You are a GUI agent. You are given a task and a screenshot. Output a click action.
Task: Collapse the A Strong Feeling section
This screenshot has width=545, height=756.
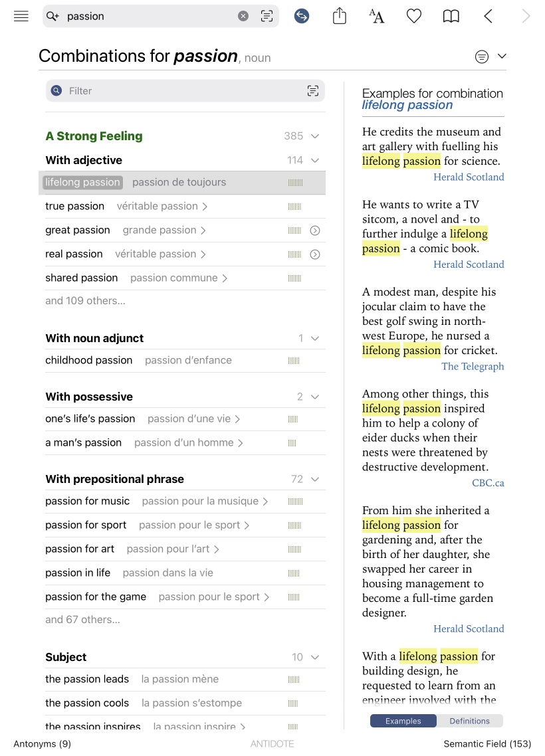pyautogui.click(x=315, y=136)
